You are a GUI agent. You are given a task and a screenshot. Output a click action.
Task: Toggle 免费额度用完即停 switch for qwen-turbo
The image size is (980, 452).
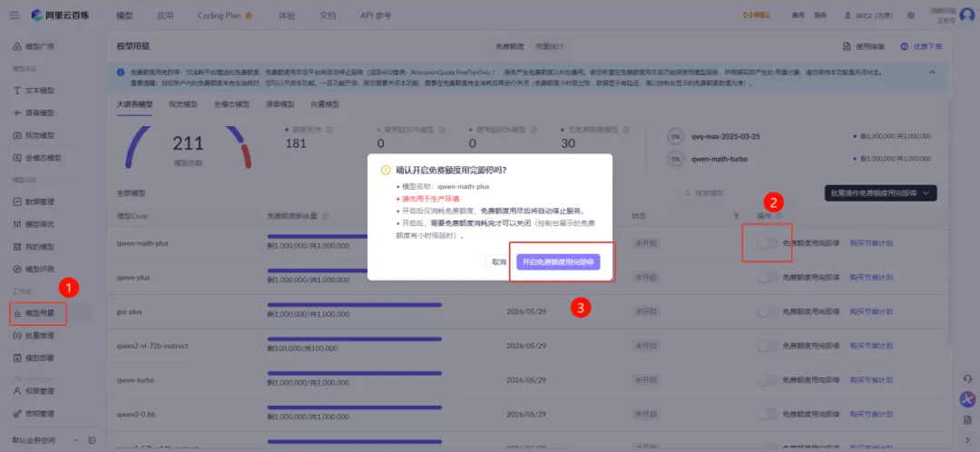pos(769,379)
